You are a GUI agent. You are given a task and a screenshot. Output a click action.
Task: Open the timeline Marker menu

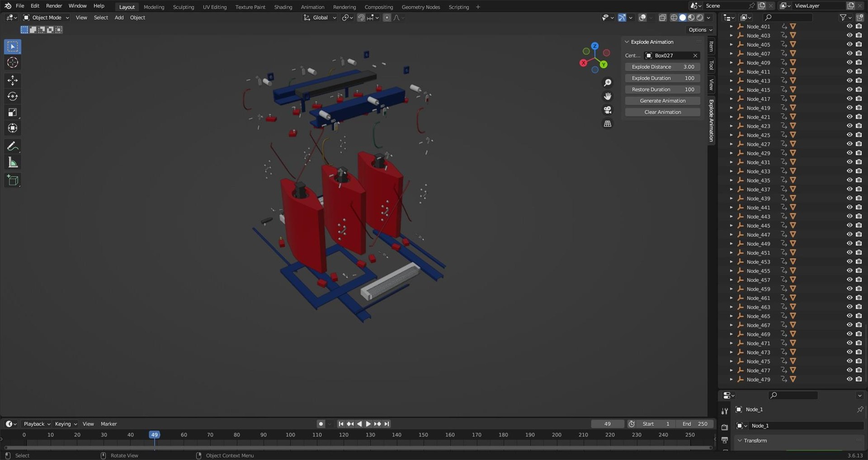(108, 424)
